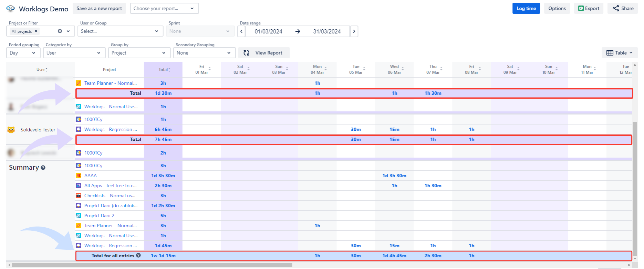Open the Group by Project dropdown
644x269 pixels.
pyautogui.click(x=139, y=53)
